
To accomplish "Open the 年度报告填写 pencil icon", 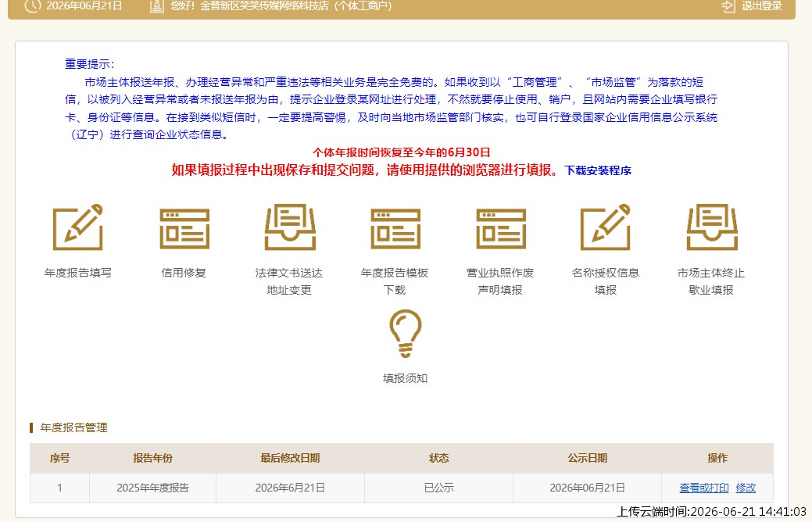I will [x=78, y=227].
